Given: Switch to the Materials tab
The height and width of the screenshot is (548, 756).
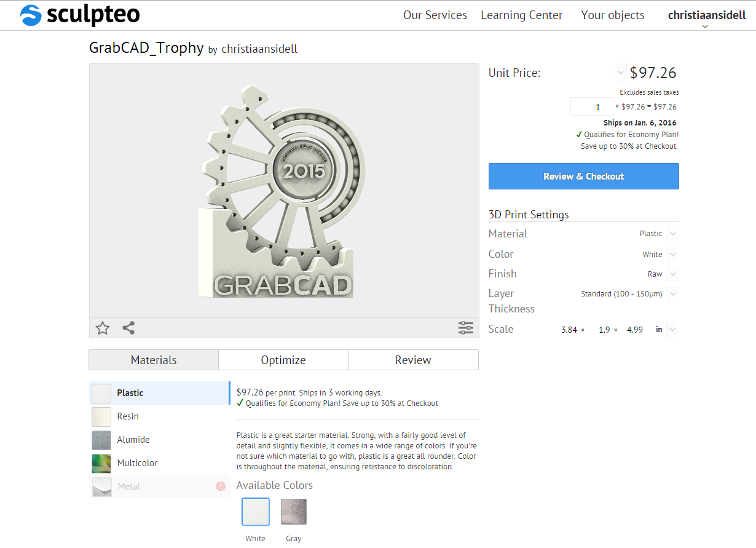Looking at the screenshot, I should [x=154, y=360].
